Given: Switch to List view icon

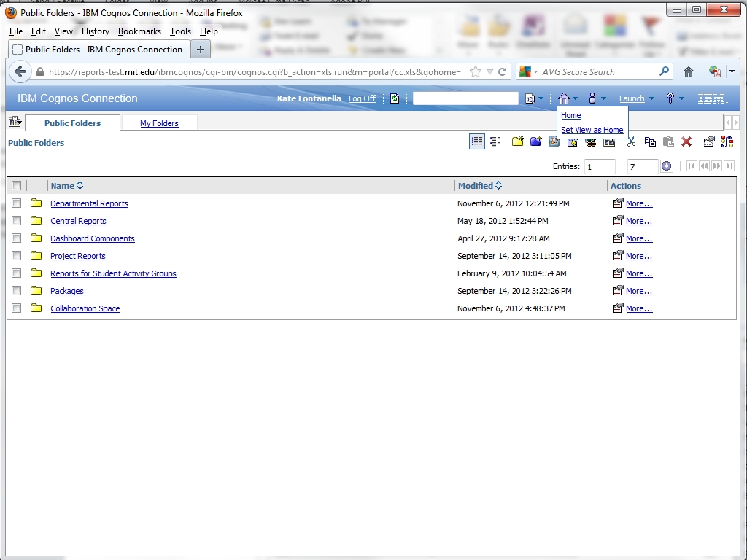Looking at the screenshot, I should point(477,141).
